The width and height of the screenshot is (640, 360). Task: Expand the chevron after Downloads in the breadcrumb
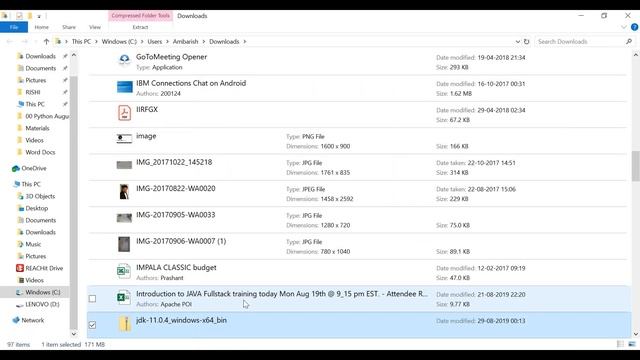click(x=245, y=42)
